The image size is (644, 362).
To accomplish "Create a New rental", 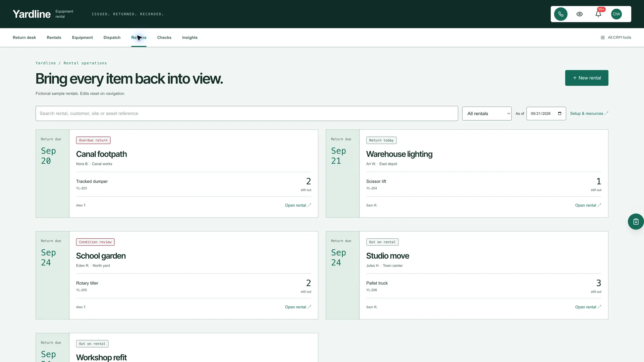I will [587, 78].
